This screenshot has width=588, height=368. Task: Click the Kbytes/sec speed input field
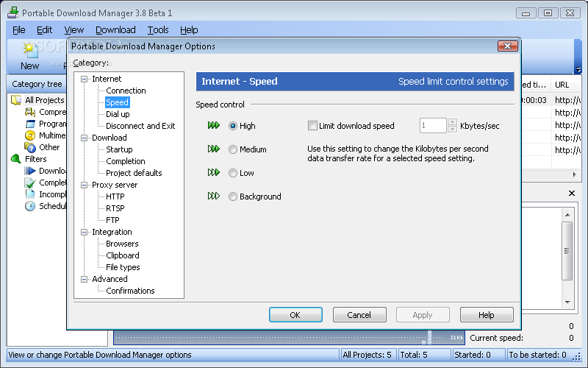pyautogui.click(x=433, y=125)
